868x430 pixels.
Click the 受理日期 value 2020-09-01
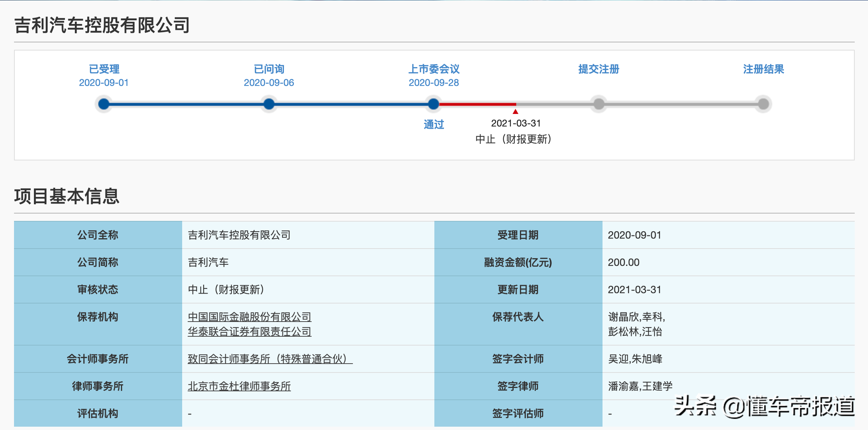(x=635, y=235)
